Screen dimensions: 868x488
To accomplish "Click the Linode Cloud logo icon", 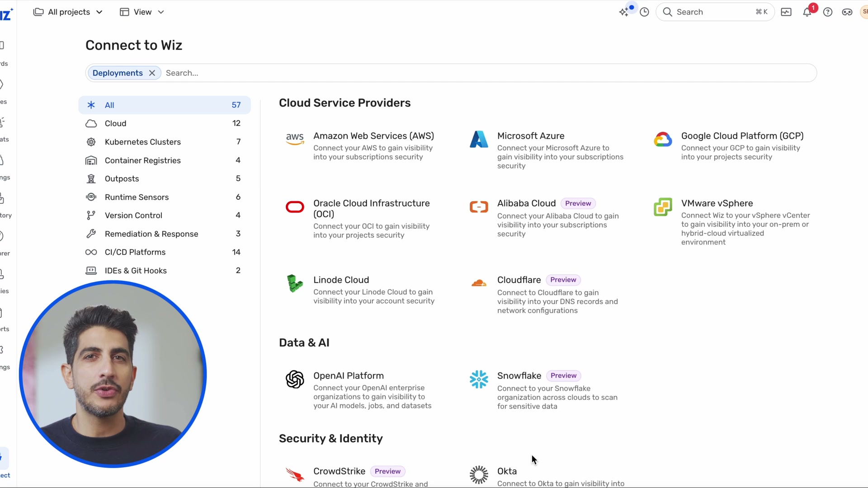I will coord(295,283).
